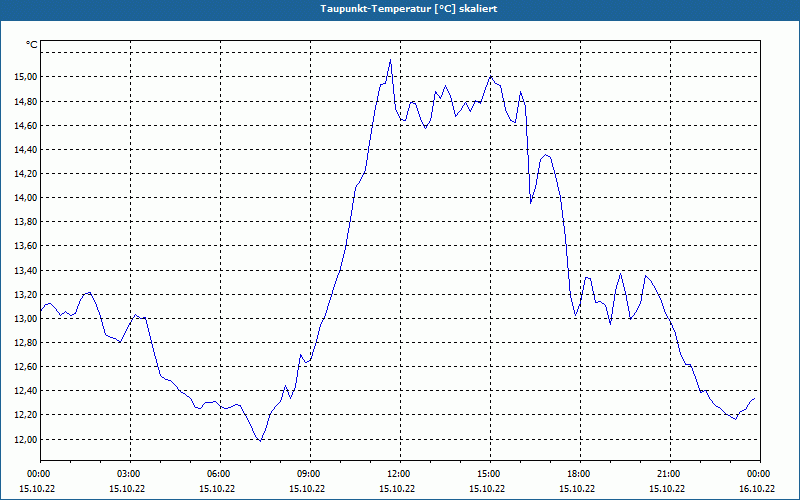Click the '14,40' y-axis label

(x=28, y=150)
